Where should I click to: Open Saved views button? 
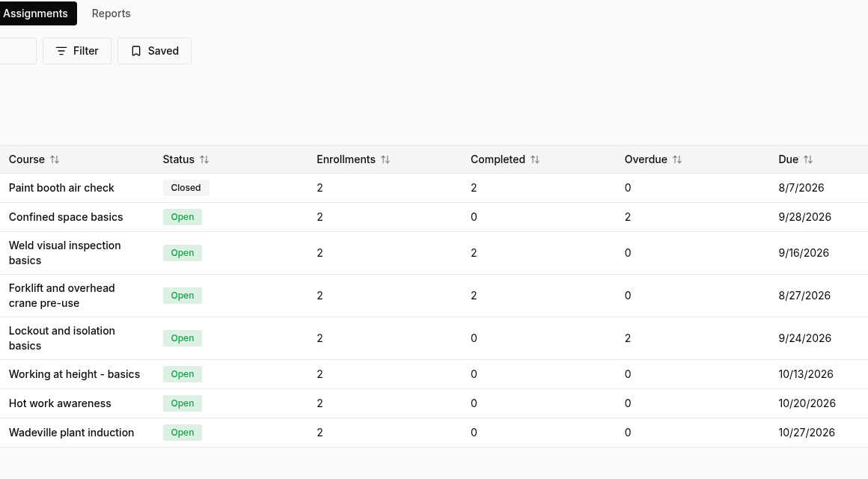coord(154,51)
